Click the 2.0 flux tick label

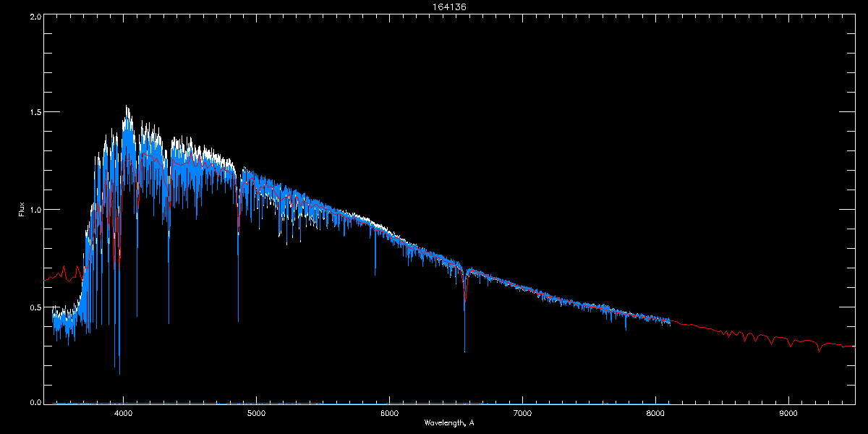pos(35,16)
